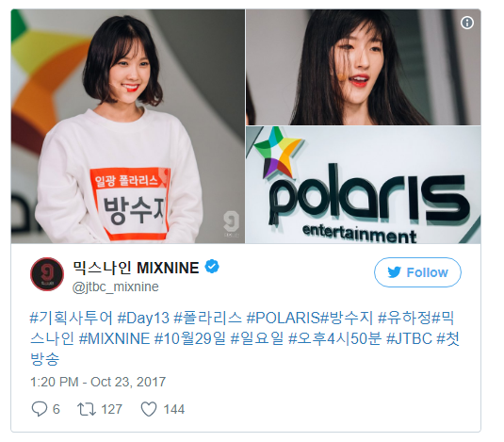Open the Polaris entertainment logo photo
This screenshot has height=442, width=504.
pos(364,185)
